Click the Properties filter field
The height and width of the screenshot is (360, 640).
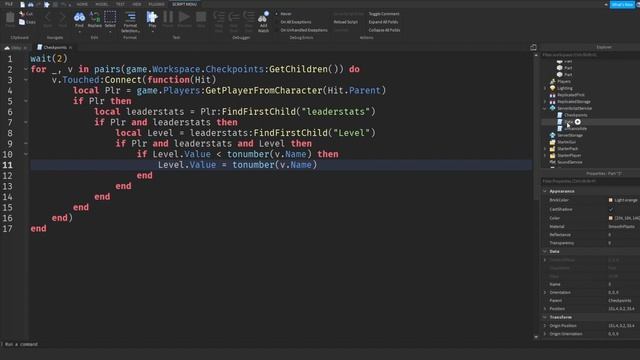[x=590, y=181]
